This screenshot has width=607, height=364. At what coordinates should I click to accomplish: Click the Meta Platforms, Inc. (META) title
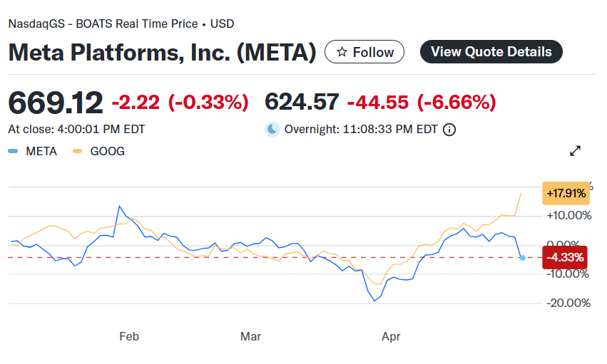click(x=162, y=52)
